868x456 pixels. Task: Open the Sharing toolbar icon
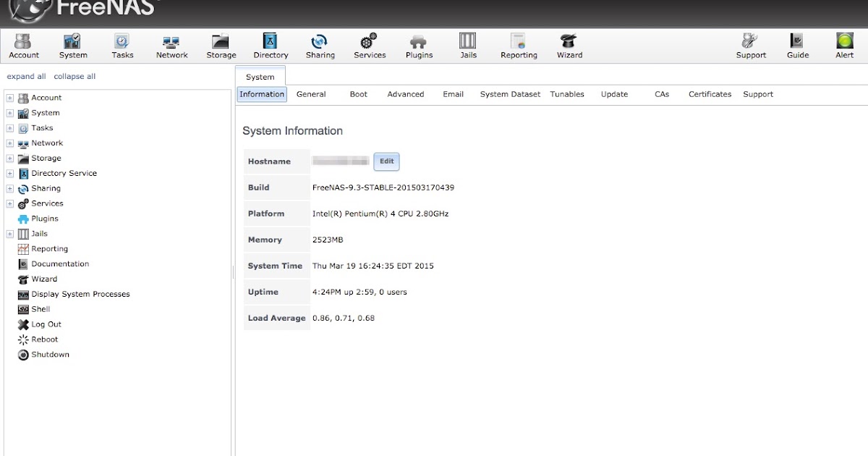click(x=320, y=46)
